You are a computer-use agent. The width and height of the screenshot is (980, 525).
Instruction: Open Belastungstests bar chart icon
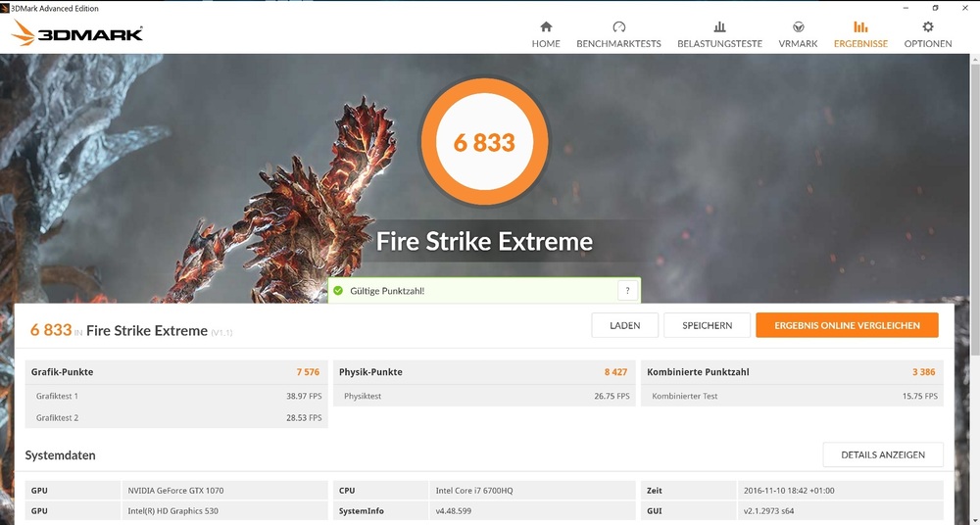coord(719,27)
